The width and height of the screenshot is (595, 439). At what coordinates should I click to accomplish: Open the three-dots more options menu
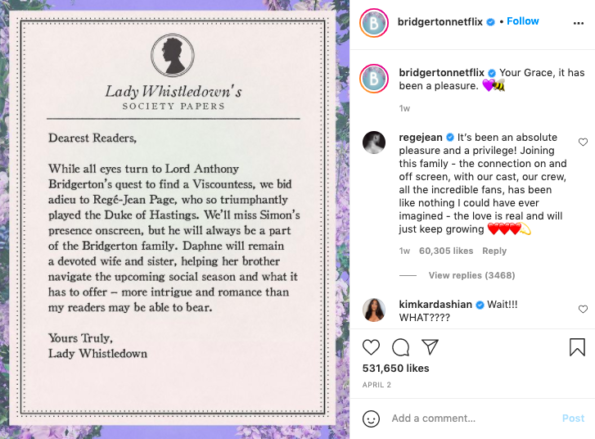(578, 23)
